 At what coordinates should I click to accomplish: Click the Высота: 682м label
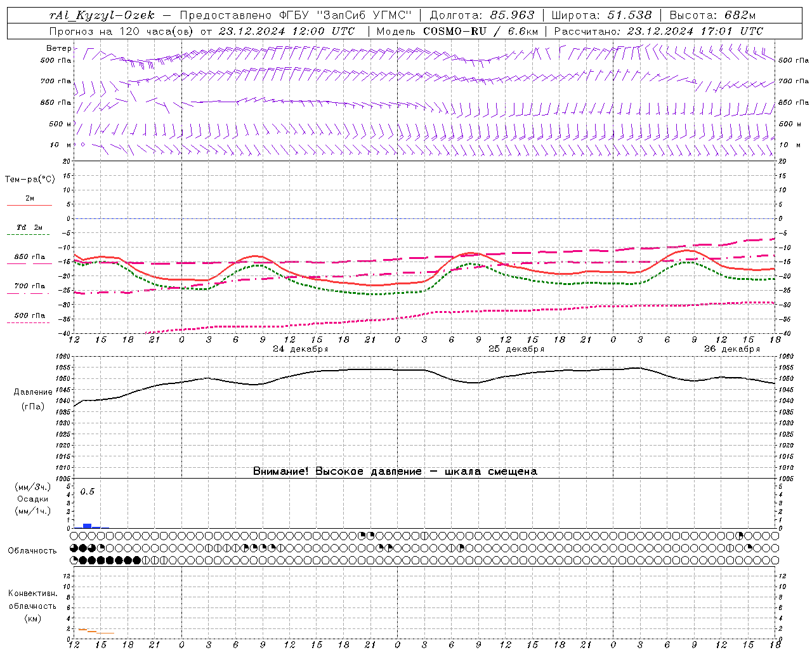click(x=712, y=15)
